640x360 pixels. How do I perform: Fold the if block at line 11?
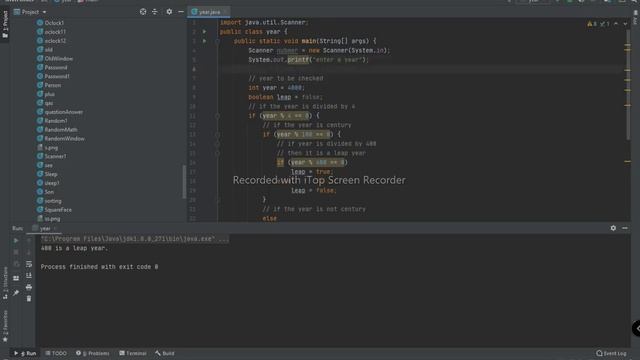(x=217, y=116)
